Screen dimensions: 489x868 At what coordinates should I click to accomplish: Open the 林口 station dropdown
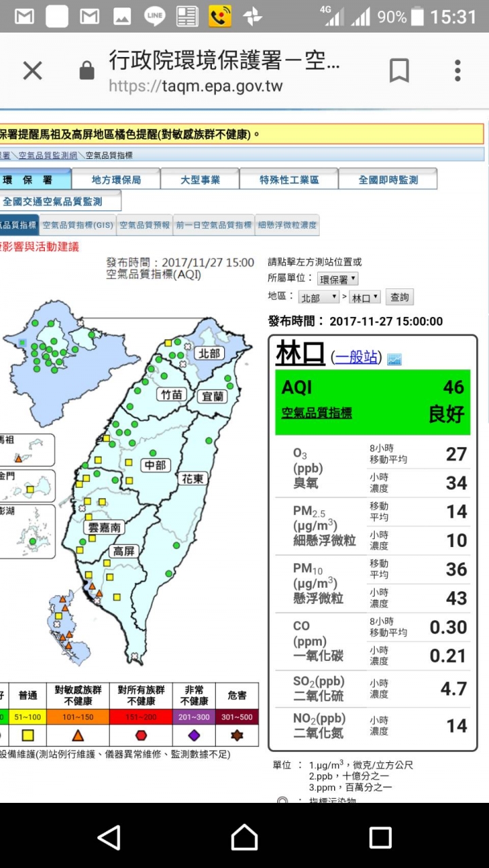(x=365, y=297)
